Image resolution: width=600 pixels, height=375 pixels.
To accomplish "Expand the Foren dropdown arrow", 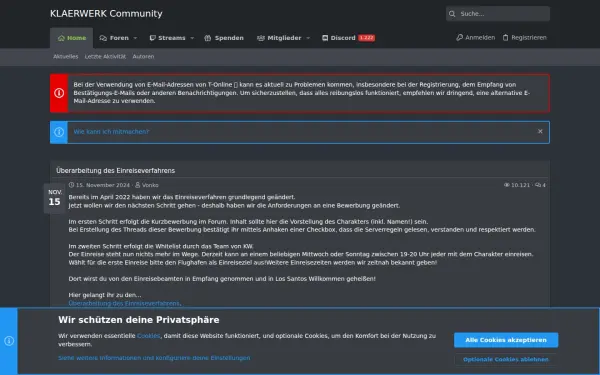I will (x=135, y=38).
